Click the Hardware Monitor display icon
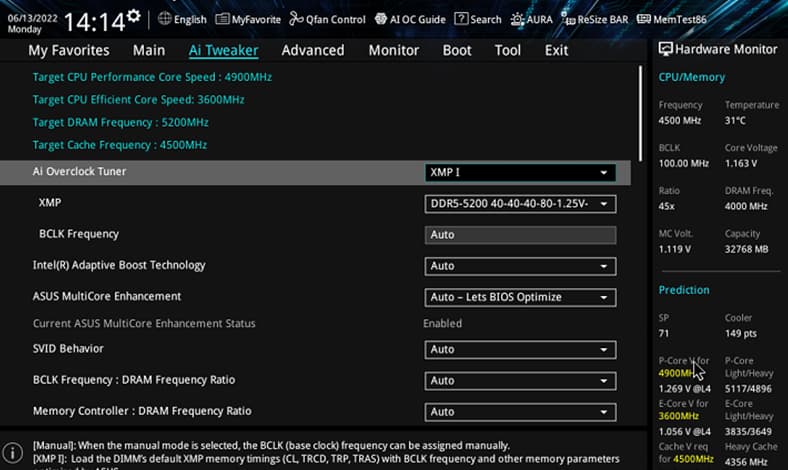The image size is (788, 470). point(665,49)
